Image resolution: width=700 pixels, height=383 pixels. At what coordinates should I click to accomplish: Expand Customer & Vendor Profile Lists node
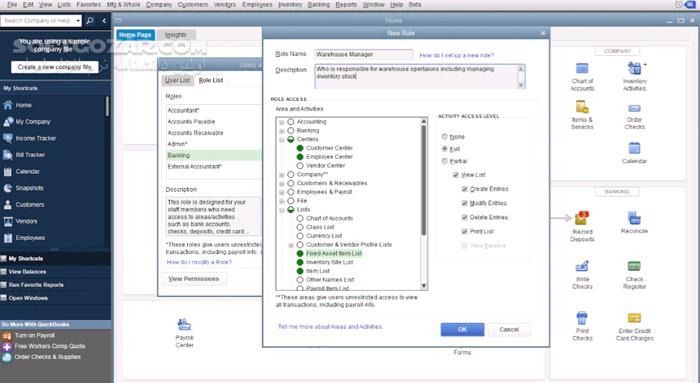tap(291, 245)
